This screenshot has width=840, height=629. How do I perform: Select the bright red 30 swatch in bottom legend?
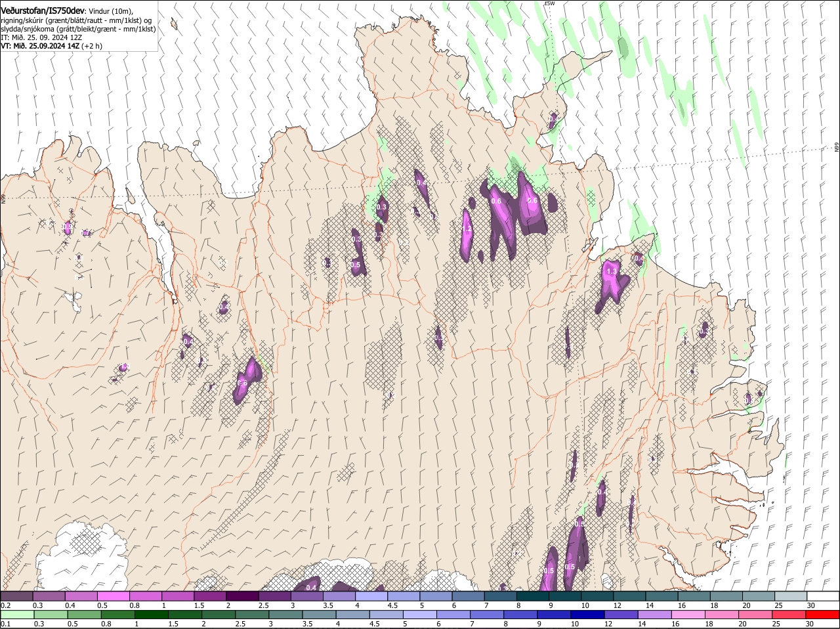pos(822,615)
